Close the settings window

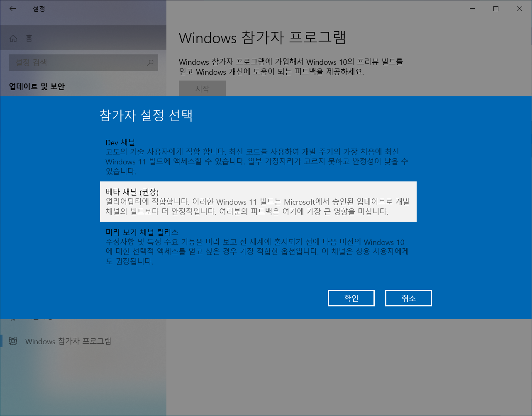point(520,9)
